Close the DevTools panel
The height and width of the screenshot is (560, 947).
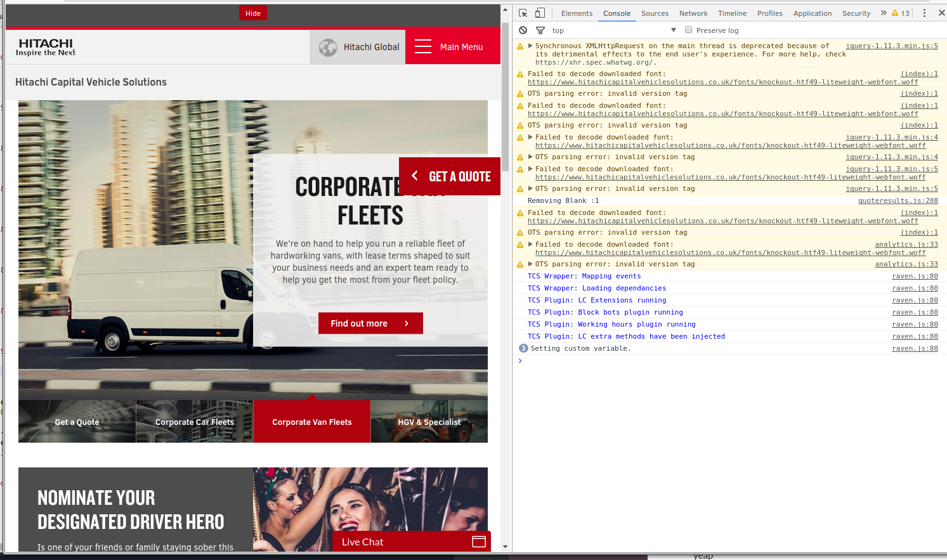(941, 13)
